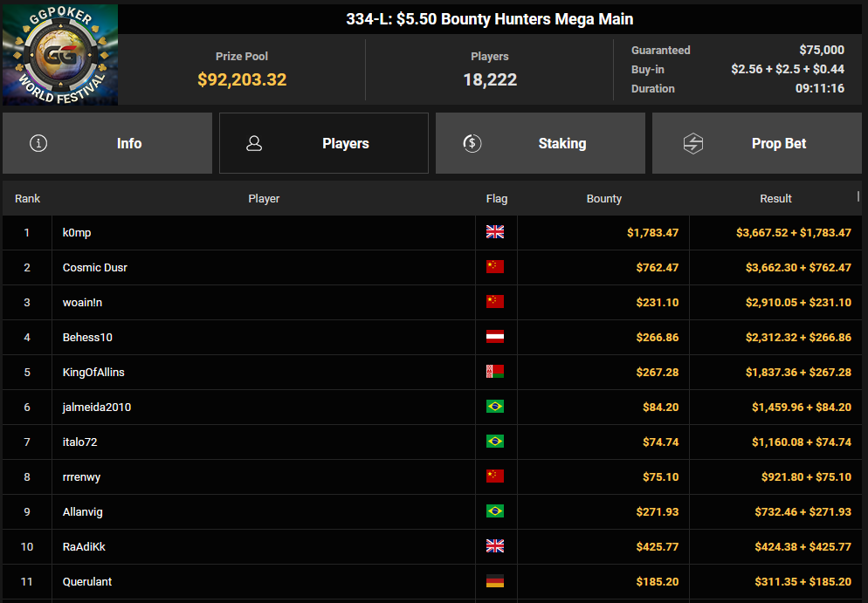Select player name woain!n
The width and height of the screenshot is (868, 603).
click(82, 302)
